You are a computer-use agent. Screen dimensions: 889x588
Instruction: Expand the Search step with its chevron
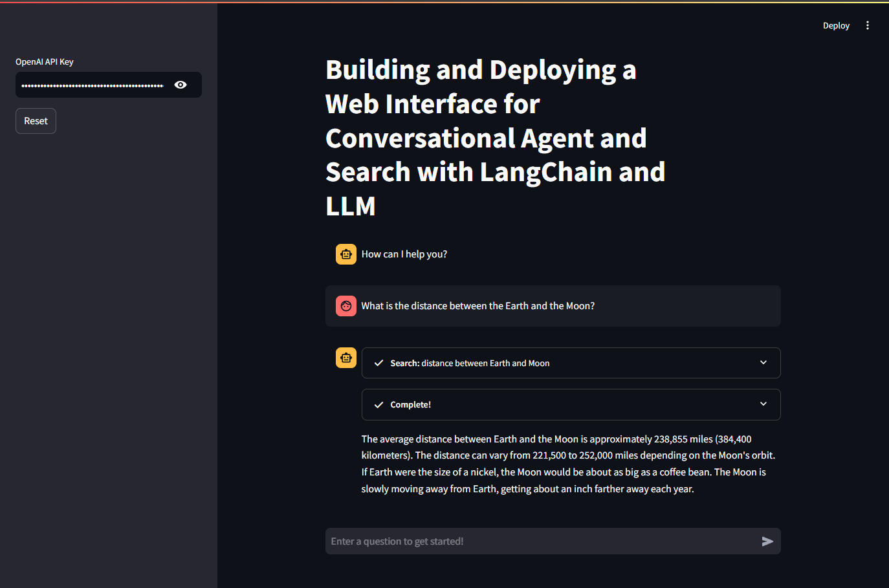click(x=763, y=363)
